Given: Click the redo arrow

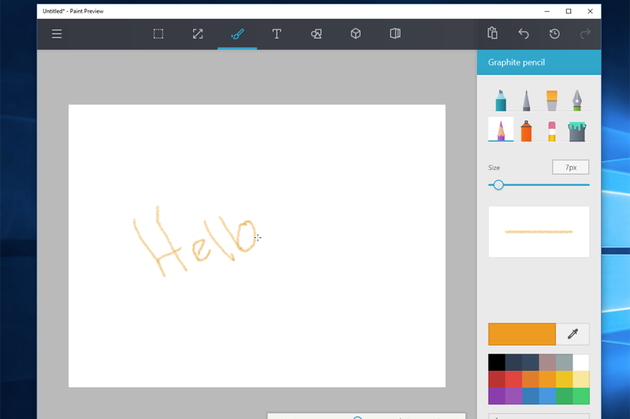Looking at the screenshot, I should (585, 34).
